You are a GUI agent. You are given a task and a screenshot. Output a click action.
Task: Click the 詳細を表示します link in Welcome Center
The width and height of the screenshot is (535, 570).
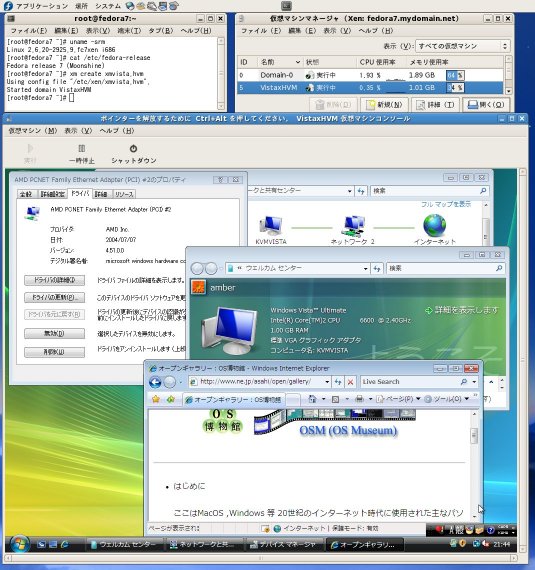point(462,310)
